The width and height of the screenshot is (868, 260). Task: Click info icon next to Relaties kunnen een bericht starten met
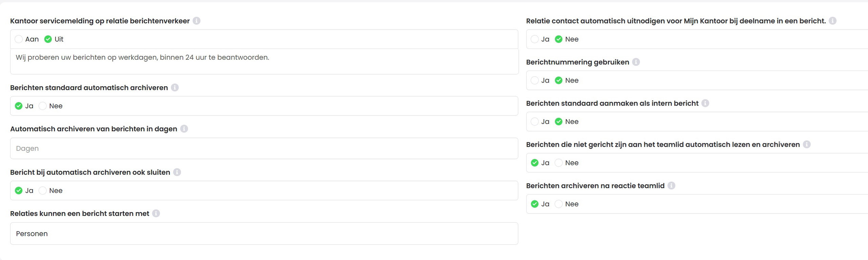[156, 213]
